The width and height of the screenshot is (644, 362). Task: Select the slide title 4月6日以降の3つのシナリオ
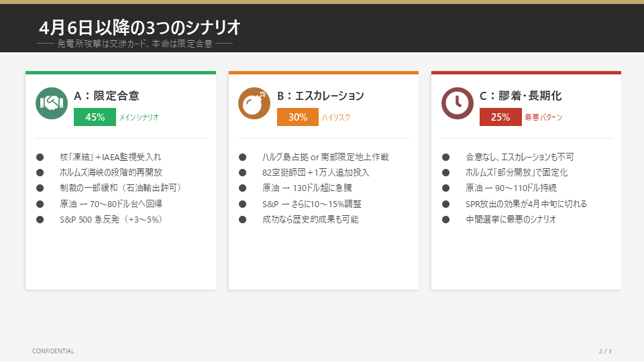click(140, 27)
